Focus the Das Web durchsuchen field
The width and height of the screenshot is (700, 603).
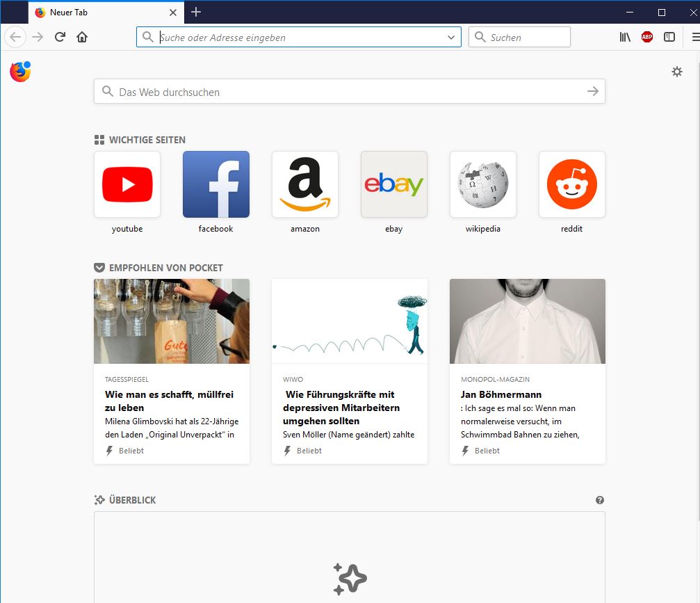pos(349,92)
